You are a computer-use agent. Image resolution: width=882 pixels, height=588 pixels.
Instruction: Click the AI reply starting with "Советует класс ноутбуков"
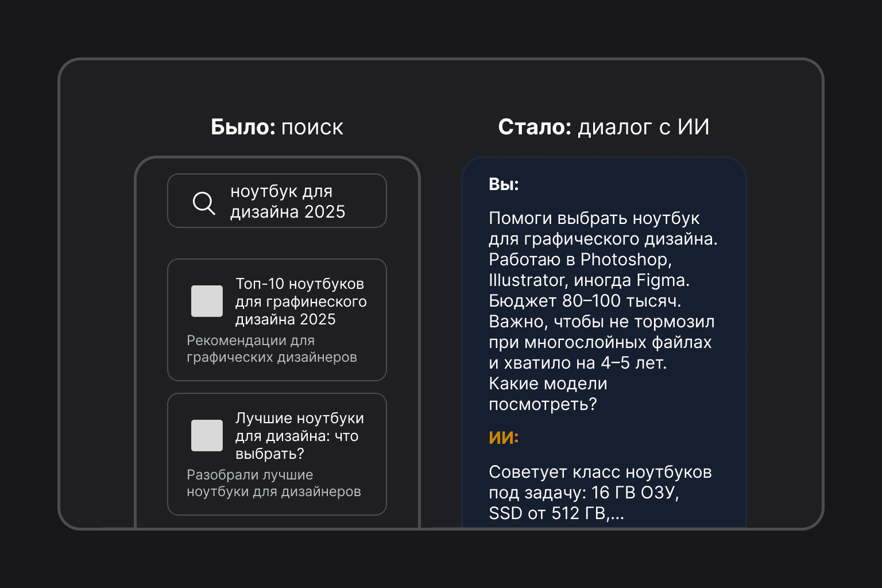point(600,473)
